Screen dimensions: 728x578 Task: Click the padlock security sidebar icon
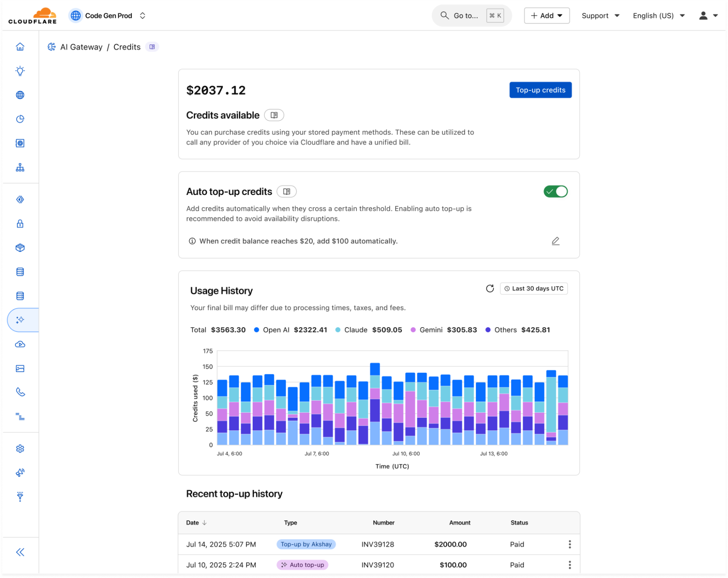click(x=20, y=223)
